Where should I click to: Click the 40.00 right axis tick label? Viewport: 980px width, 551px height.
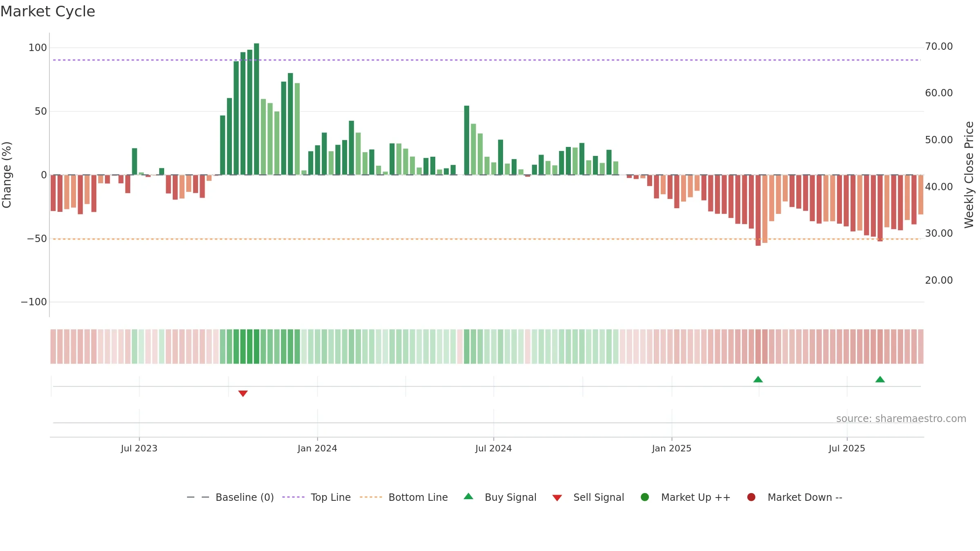[939, 187]
